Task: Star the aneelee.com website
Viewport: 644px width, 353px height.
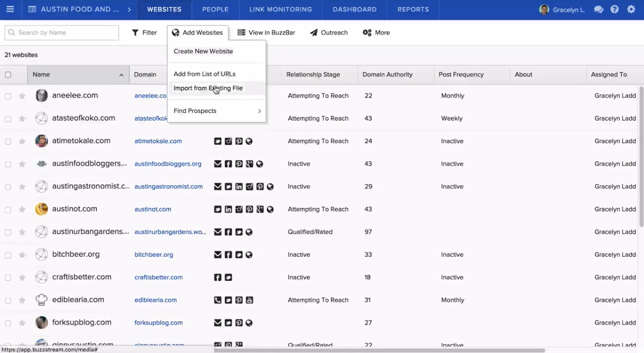Action: point(22,96)
